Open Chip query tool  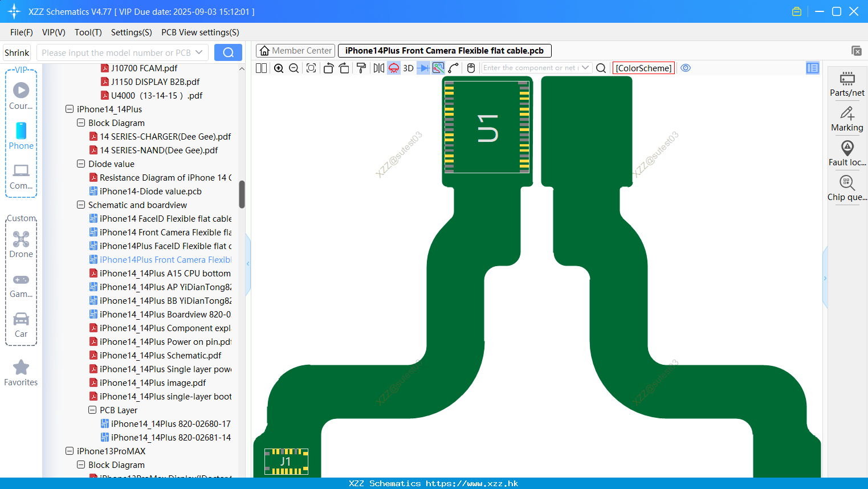point(847,189)
